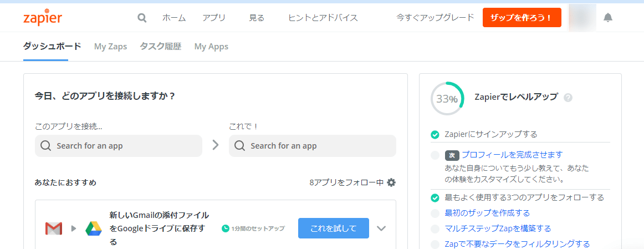Click the 今すぐアップグレード link
644x249 pixels.
click(x=436, y=18)
